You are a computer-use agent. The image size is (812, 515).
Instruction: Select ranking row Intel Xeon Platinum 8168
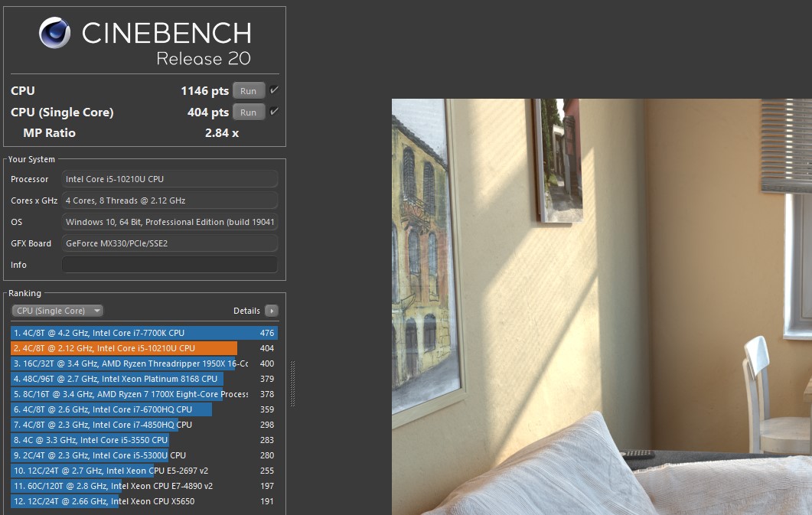pos(144,379)
